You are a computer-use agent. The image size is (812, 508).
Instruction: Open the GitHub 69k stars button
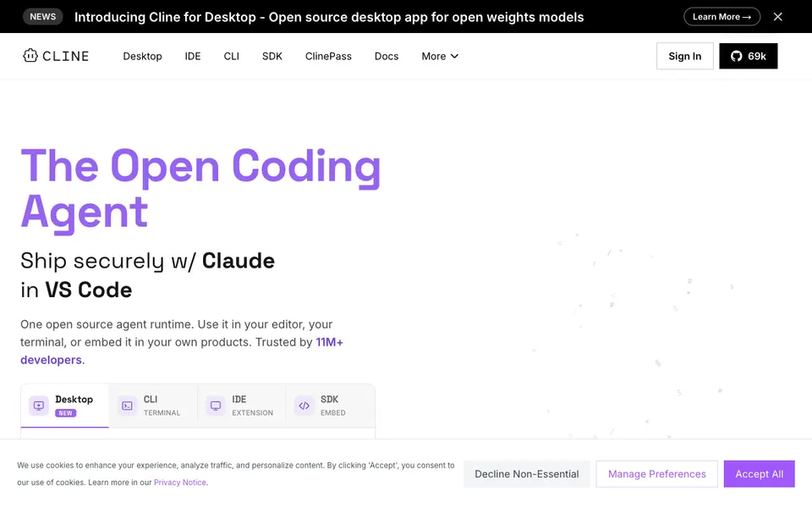pyautogui.click(x=748, y=56)
